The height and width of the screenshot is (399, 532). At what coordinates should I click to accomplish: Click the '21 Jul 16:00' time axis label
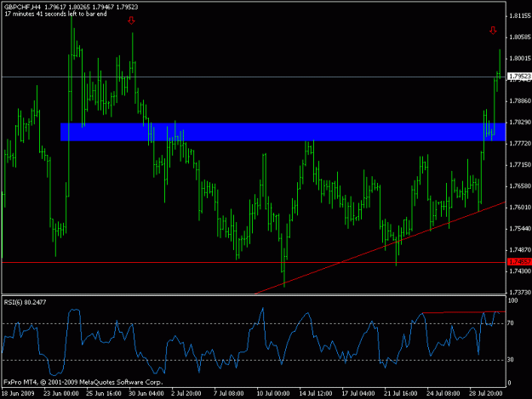click(401, 393)
